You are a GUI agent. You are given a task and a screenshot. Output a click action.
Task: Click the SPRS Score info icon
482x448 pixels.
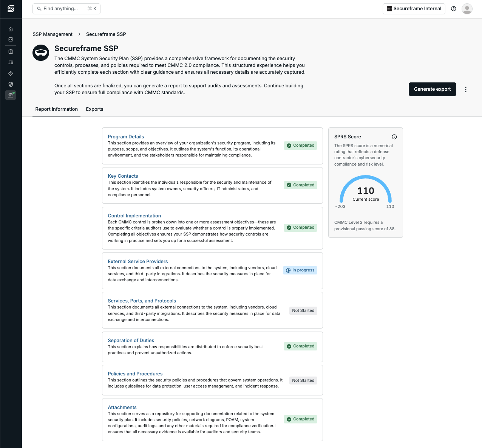point(394,137)
